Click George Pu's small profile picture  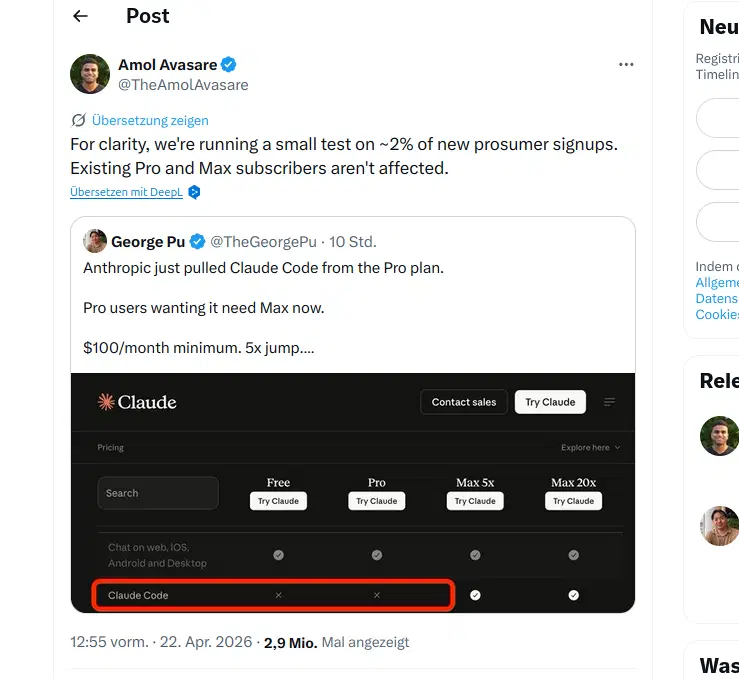[95, 241]
